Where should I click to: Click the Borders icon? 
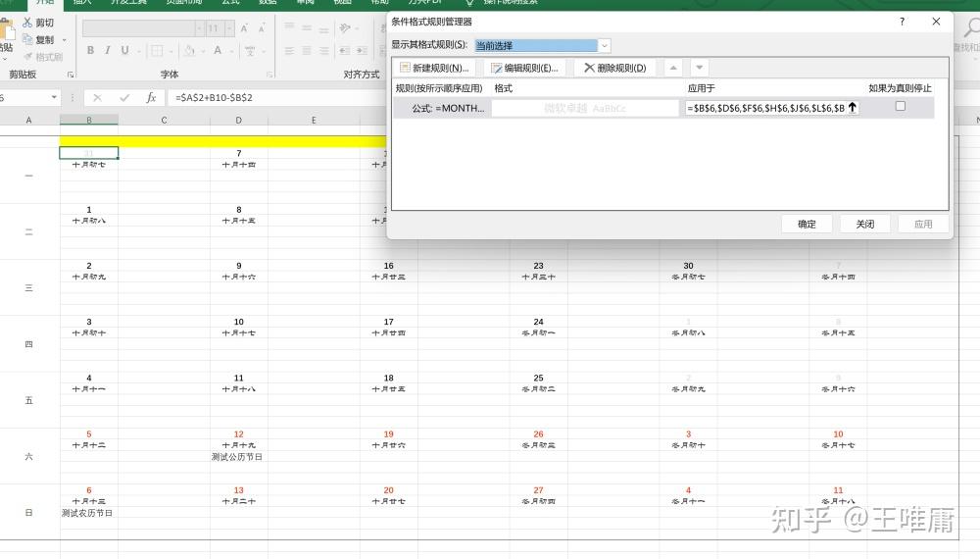pos(157,50)
